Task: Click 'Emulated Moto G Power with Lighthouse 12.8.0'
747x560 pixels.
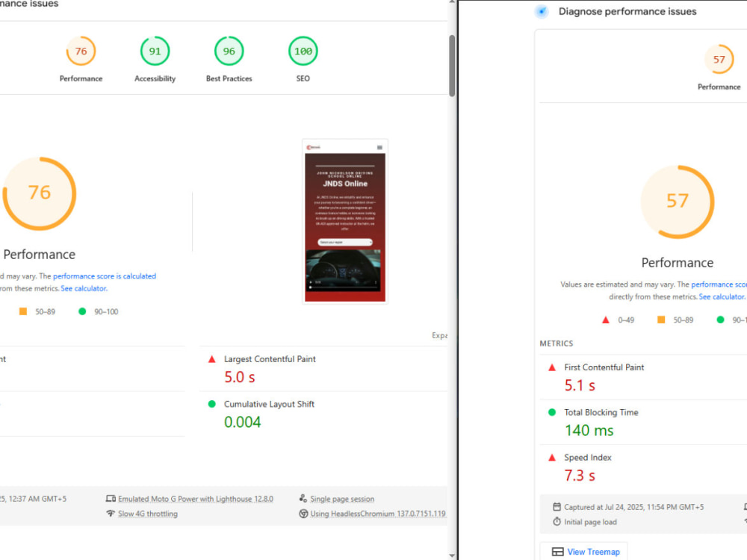Action: 196,499
